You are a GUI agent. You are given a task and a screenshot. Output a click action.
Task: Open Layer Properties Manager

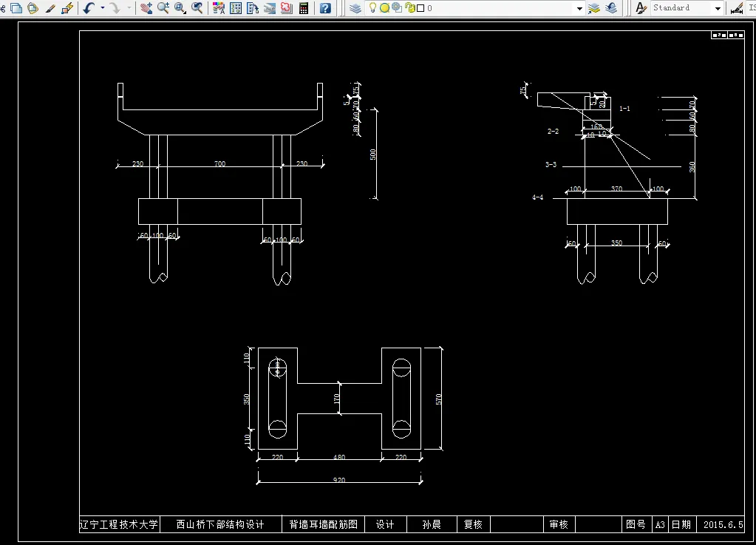click(x=355, y=7)
